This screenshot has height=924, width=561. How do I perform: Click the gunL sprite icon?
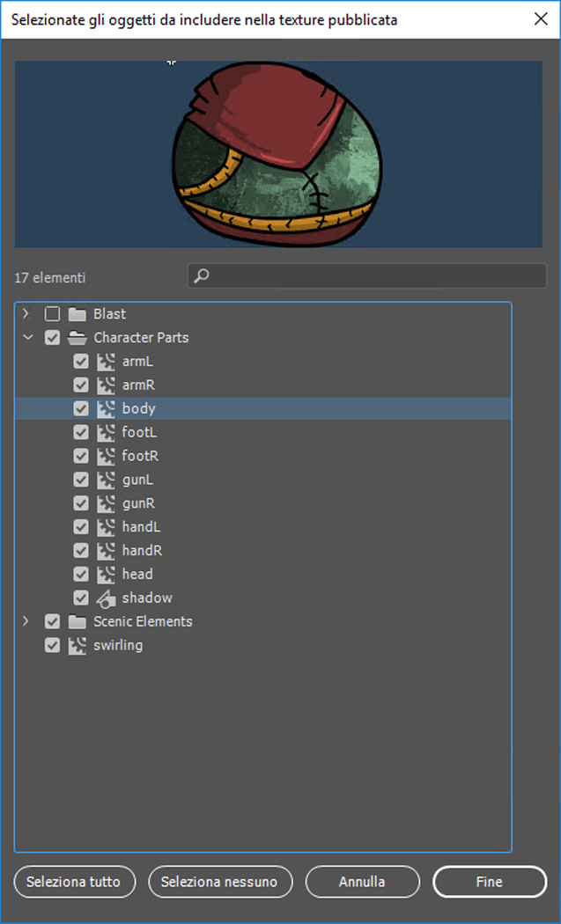click(106, 480)
